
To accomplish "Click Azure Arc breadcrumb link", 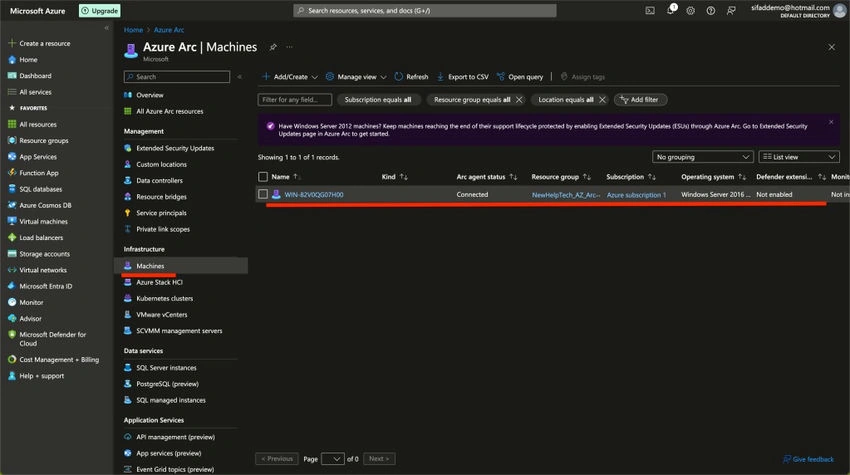I will pyautogui.click(x=169, y=30).
